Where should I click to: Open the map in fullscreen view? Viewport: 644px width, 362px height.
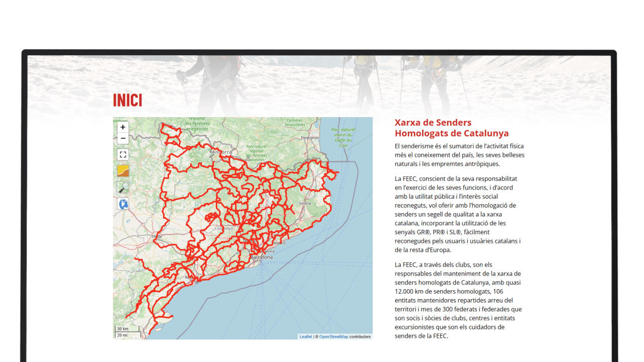click(123, 154)
